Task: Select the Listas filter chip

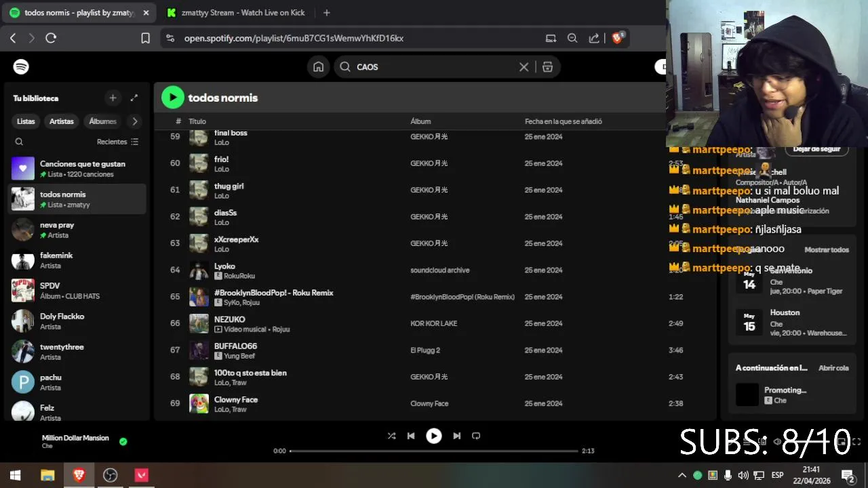Action: click(26, 121)
